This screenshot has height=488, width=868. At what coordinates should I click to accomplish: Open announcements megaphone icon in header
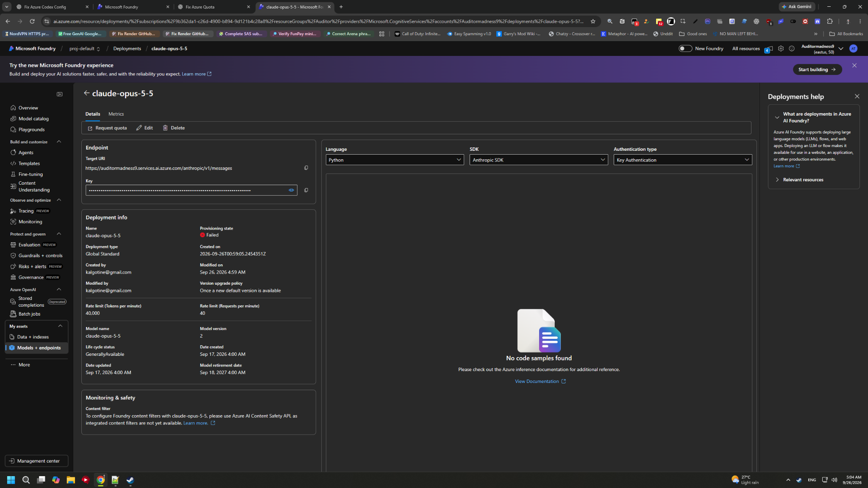(768, 49)
